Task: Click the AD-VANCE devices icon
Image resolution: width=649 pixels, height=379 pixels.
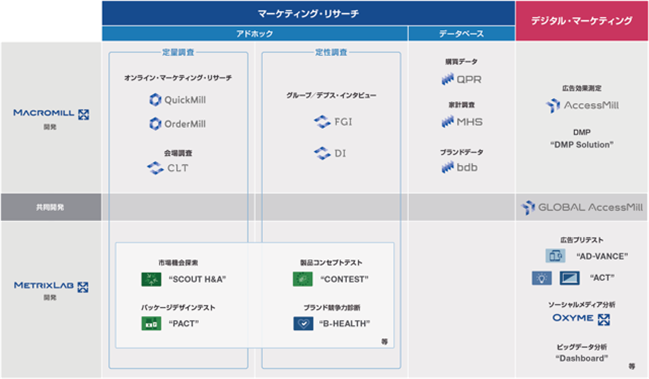Action: [555, 256]
